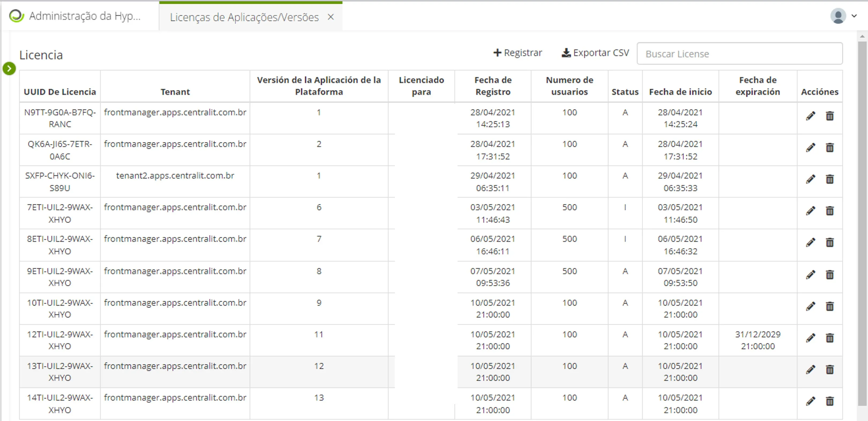Expand the green side panel arrow
This screenshot has width=868, height=421.
pos(9,68)
